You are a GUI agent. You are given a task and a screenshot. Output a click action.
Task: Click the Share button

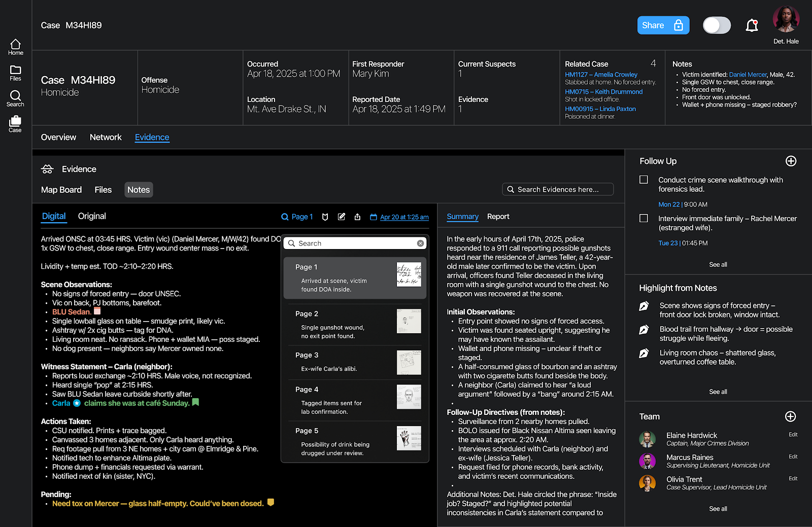pyautogui.click(x=663, y=25)
